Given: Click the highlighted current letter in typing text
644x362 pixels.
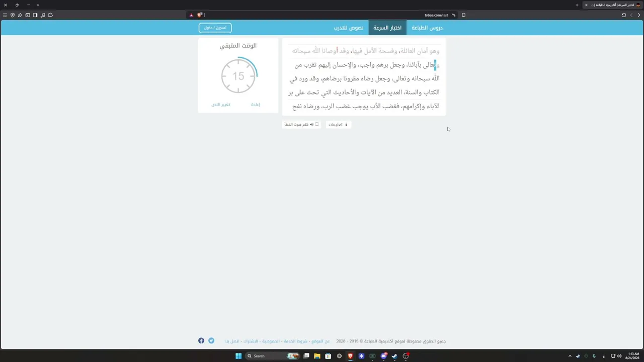Looking at the screenshot, I should [435, 65].
